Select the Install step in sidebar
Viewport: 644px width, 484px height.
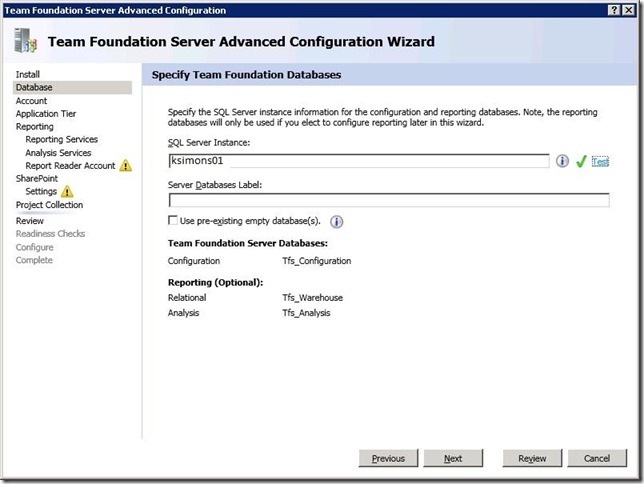click(x=28, y=74)
